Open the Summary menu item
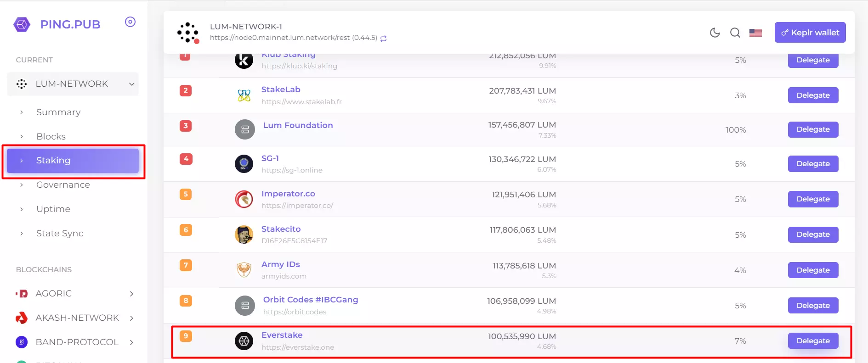 (x=58, y=112)
